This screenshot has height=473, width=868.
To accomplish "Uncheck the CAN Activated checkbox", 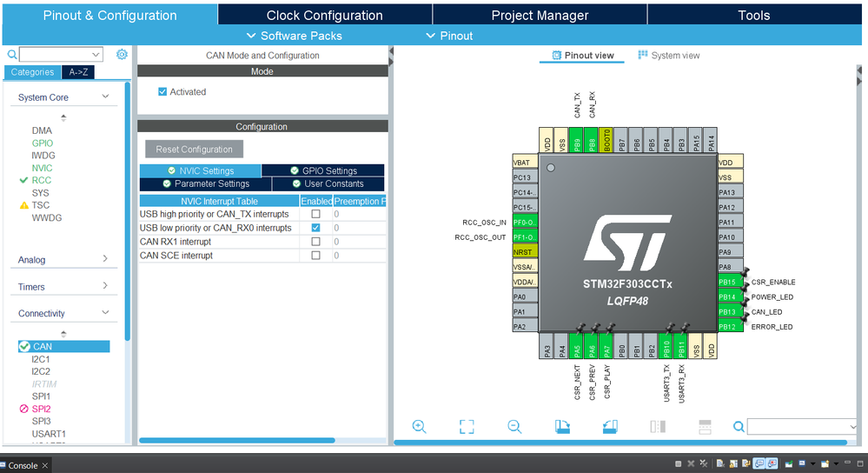I will point(162,92).
